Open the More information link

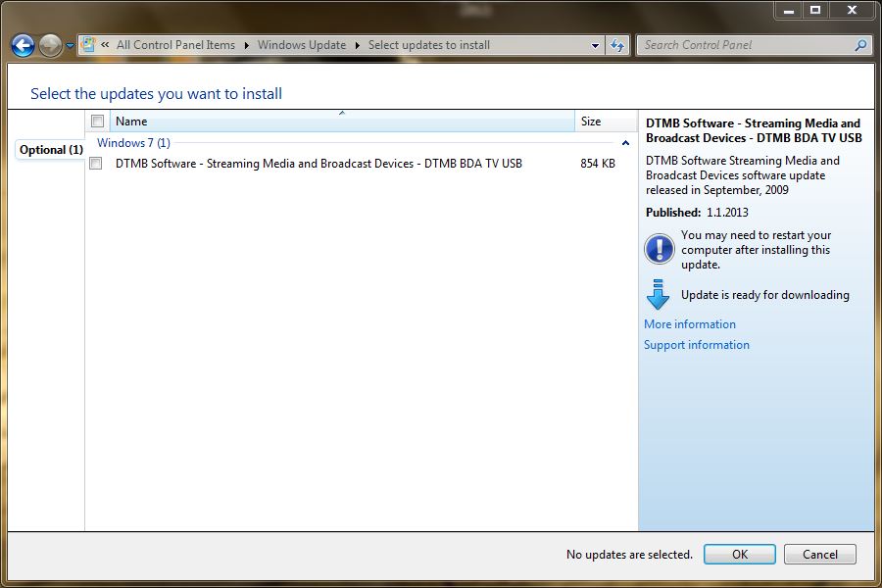click(690, 324)
